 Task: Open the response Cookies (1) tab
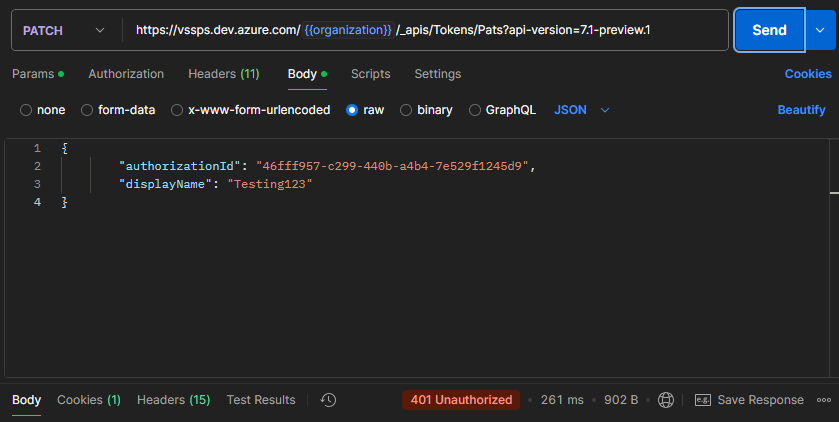click(x=89, y=400)
